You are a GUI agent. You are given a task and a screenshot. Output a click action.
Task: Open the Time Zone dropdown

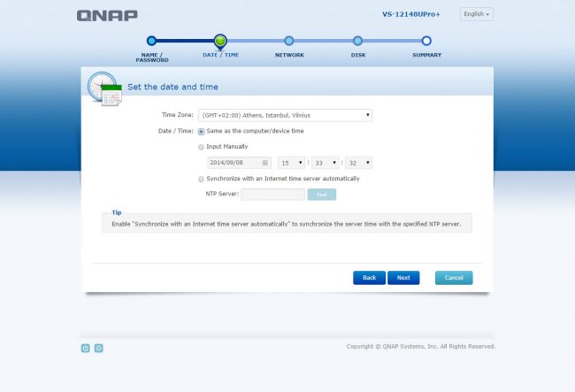tap(285, 115)
